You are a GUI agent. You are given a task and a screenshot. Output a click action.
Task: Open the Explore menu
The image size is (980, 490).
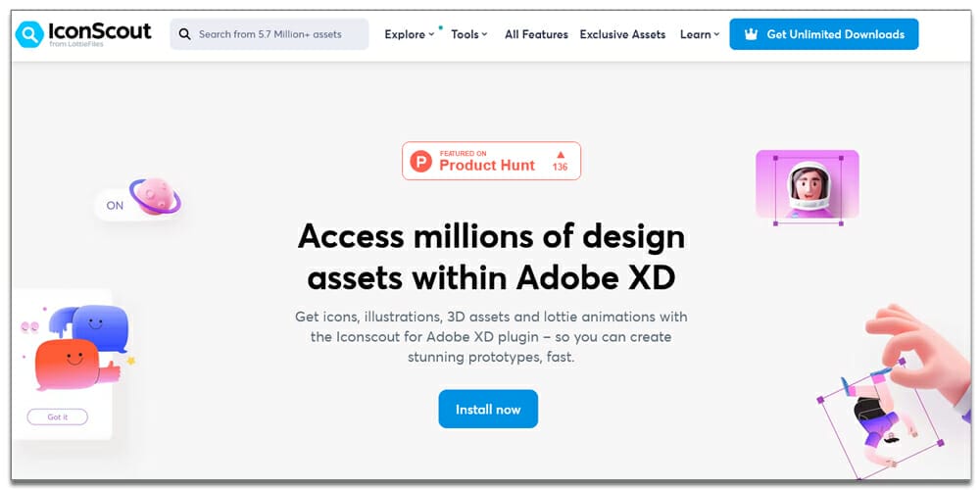click(x=410, y=34)
